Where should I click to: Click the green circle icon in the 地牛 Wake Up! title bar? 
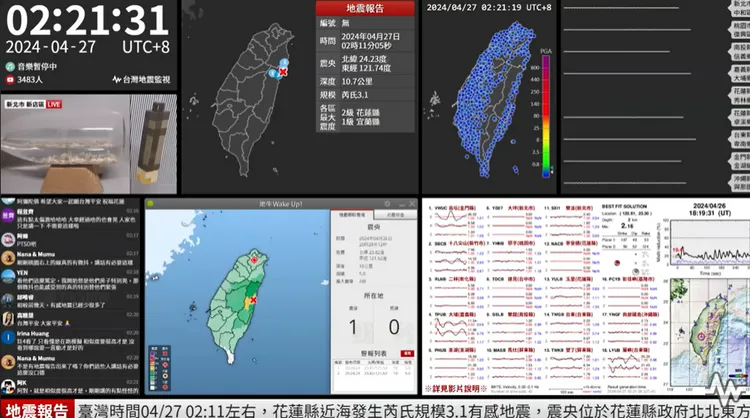tap(150, 204)
